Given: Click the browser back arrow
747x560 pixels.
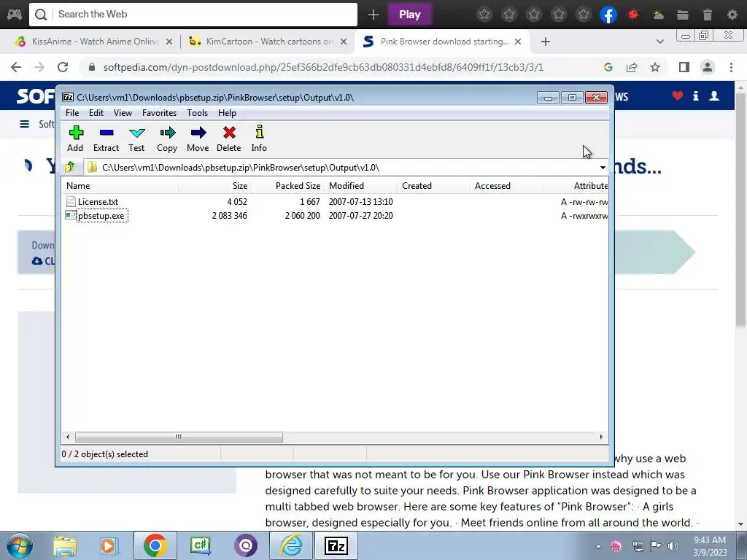Looking at the screenshot, I should pos(16,67).
